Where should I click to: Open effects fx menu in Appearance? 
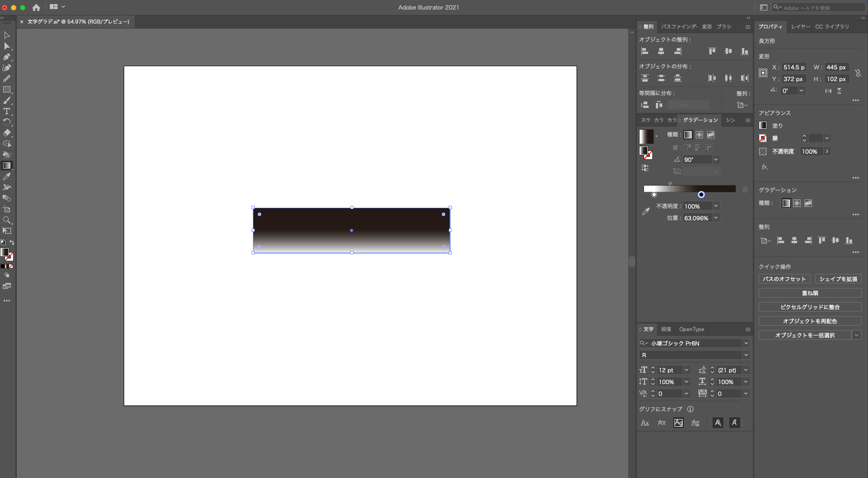[x=765, y=167]
